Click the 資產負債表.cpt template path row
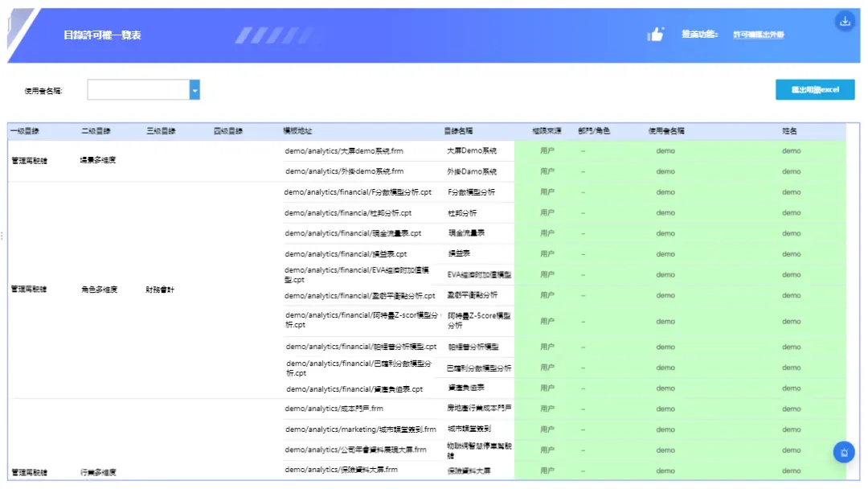868x489 pixels. 354,389
